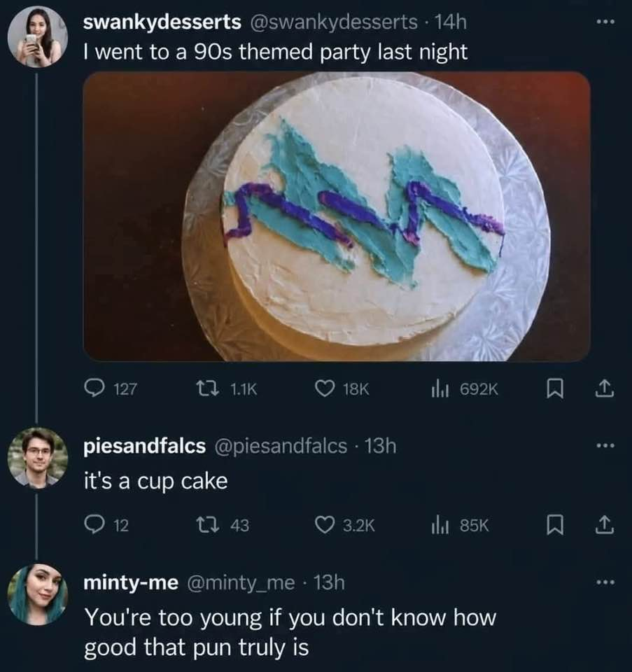Bookmark the swankydesserts tweet

[x=555, y=388]
